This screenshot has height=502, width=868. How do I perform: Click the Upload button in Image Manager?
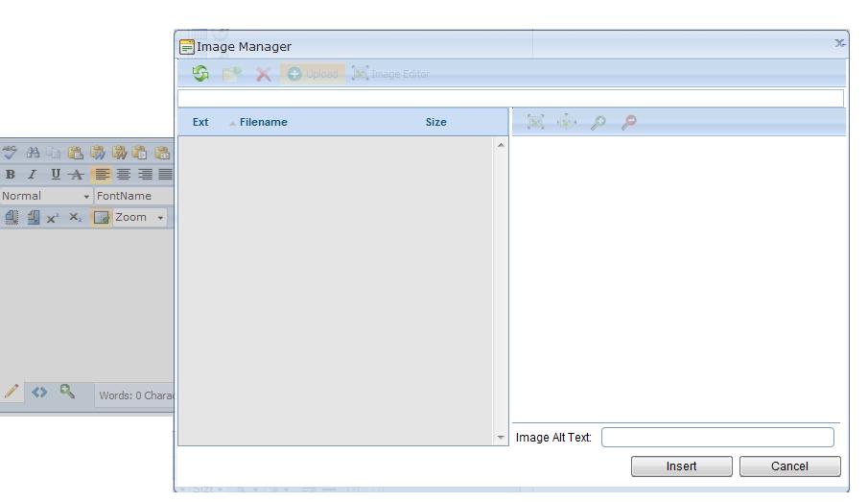pos(313,74)
